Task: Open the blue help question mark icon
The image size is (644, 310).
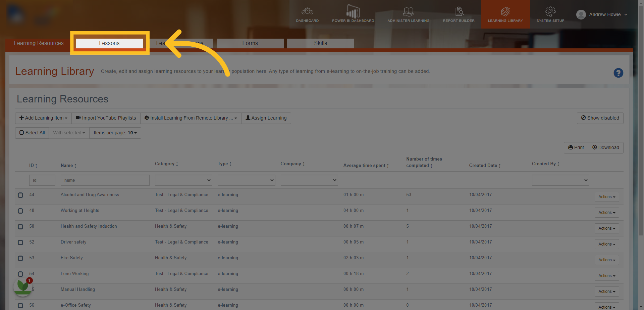Action: tap(618, 73)
